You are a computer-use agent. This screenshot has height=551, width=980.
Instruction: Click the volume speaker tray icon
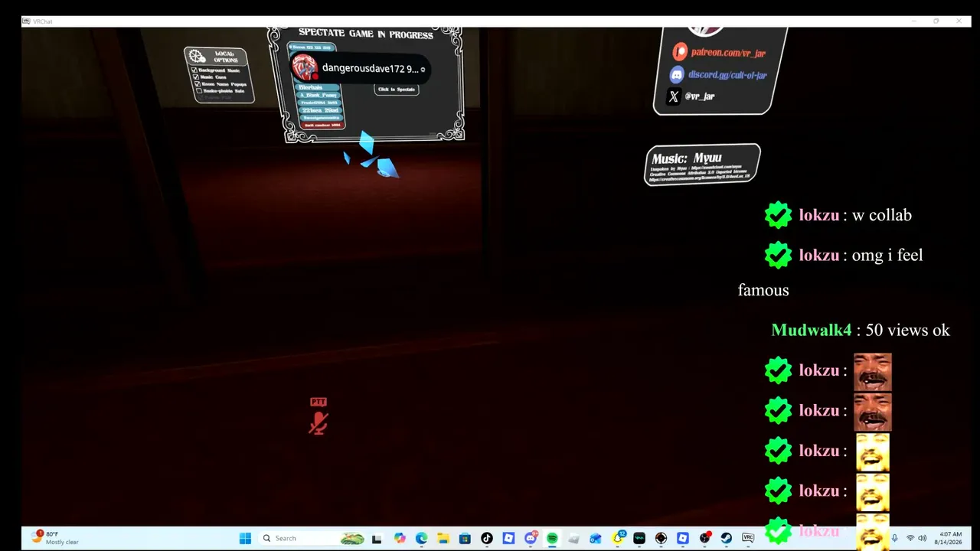point(922,538)
